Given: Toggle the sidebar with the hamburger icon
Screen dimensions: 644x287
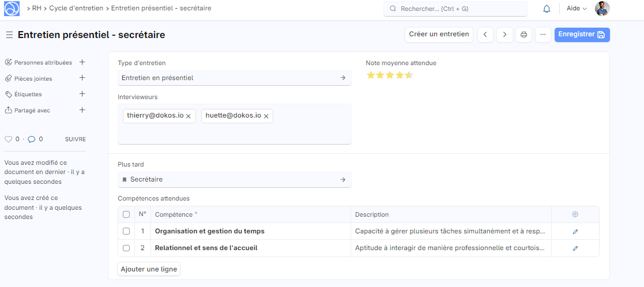Looking at the screenshot, I should [x=9, y=35].
